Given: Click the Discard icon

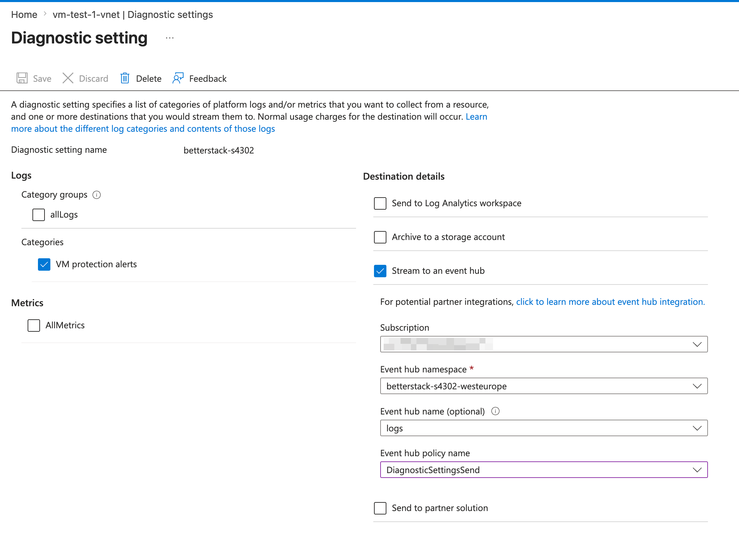Looking at the screenshot, I should click(x=68, y=78).
